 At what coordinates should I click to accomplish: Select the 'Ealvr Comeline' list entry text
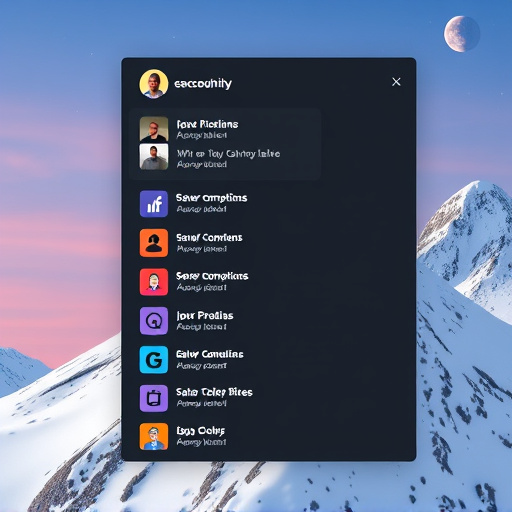pyautogui.click(x=210, y=354)
